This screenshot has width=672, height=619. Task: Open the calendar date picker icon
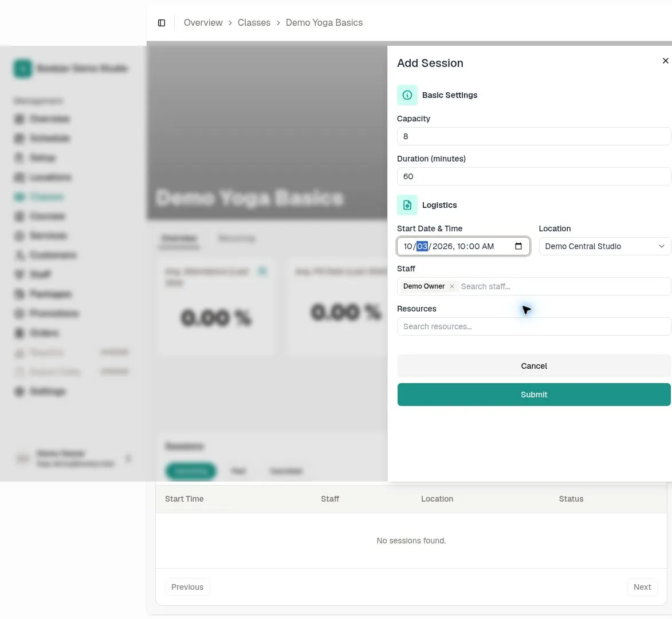pos(518,246)
